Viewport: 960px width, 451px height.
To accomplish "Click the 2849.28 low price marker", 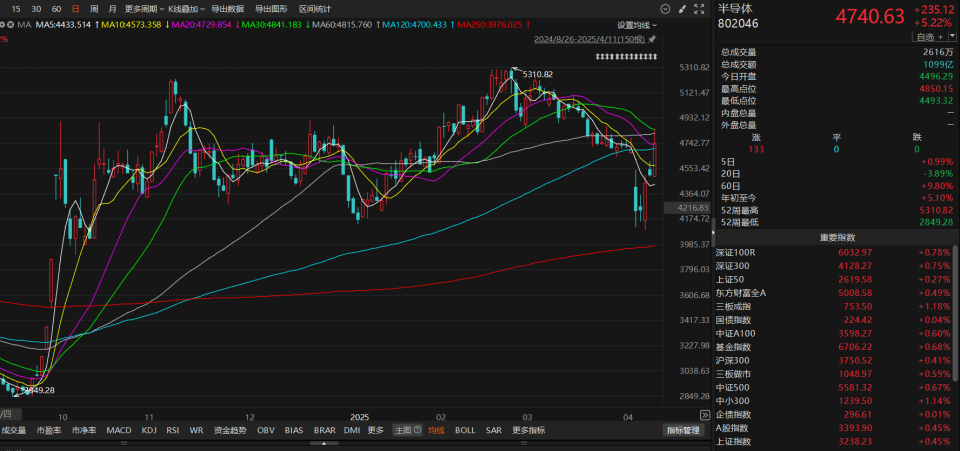I will (x=37, y=389).
